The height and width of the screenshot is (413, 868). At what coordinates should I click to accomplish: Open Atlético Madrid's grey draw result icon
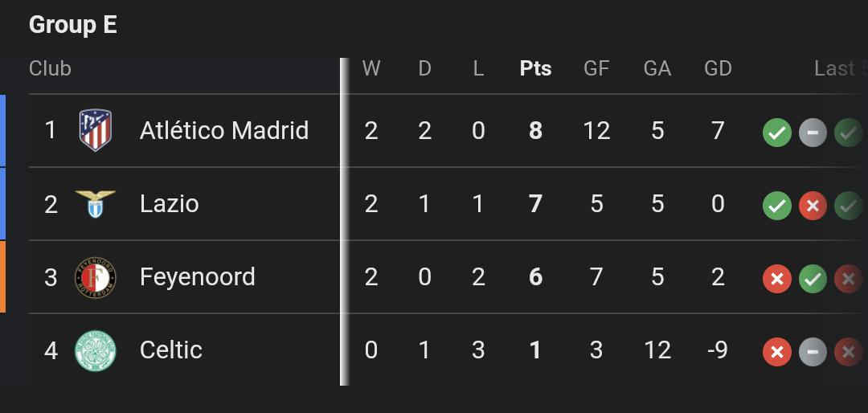(813, 133)
